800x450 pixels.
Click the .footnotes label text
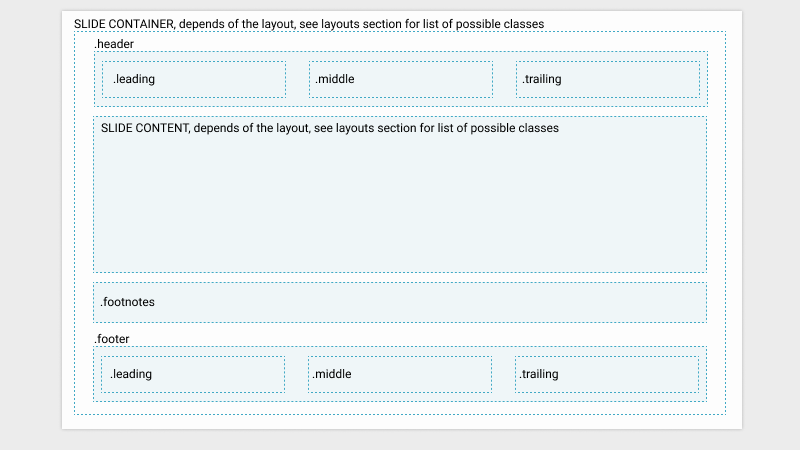point(128,302)
